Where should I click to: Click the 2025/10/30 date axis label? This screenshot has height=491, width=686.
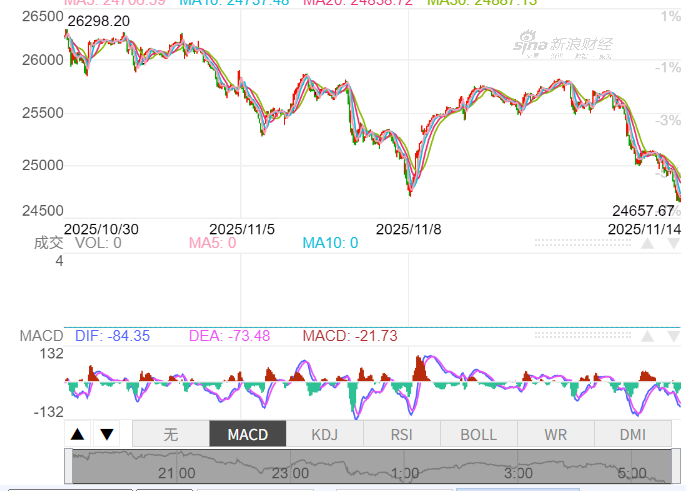pos(102,229)
